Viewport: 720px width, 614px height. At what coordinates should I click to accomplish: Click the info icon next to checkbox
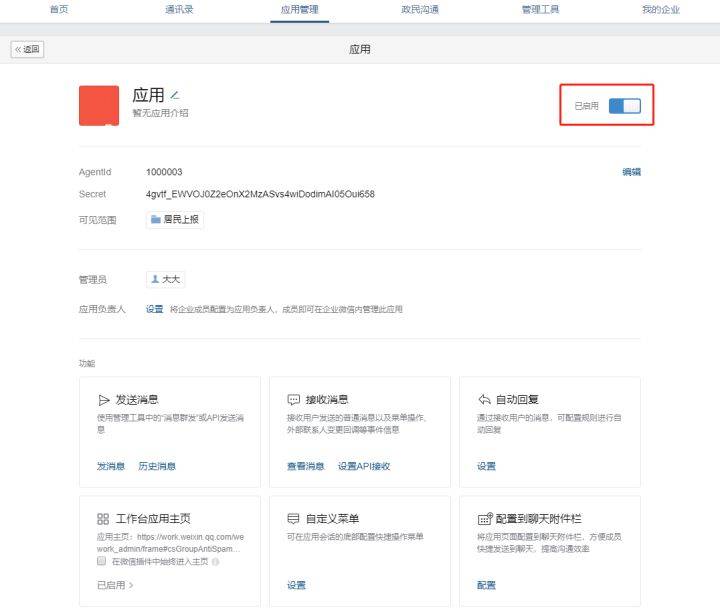tap(216, 562)
